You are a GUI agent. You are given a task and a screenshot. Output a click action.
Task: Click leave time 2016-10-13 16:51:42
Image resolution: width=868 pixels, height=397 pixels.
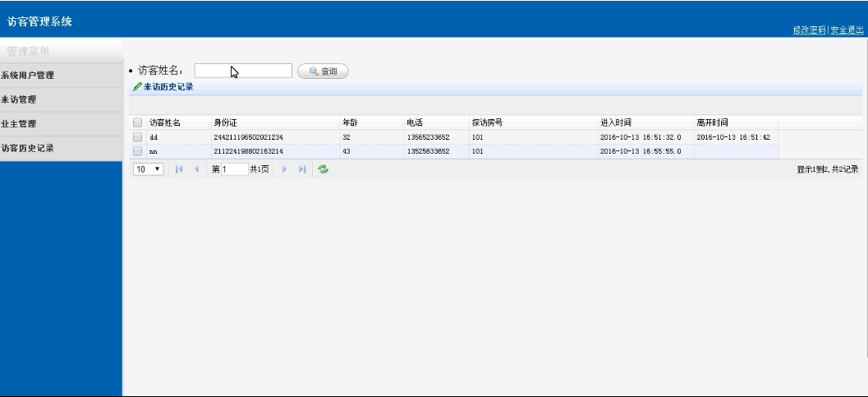tap(733, 136)
